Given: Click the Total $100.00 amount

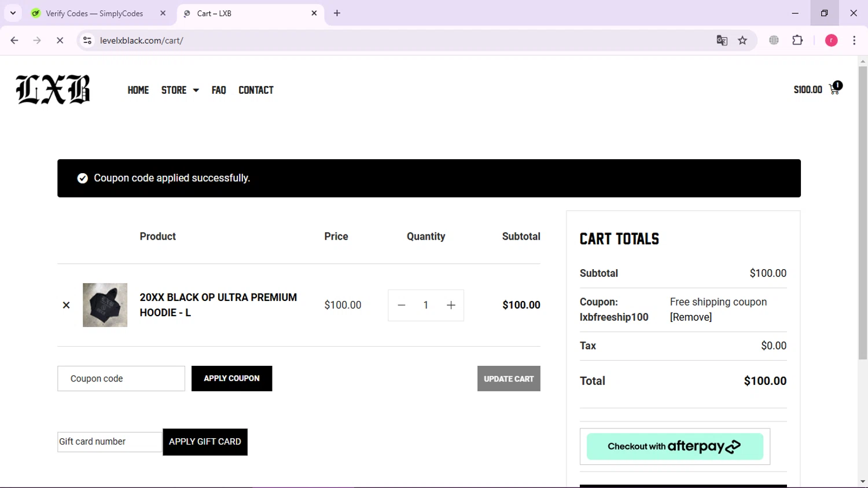Looking at the screenshot, I should (x=765, y=381).
